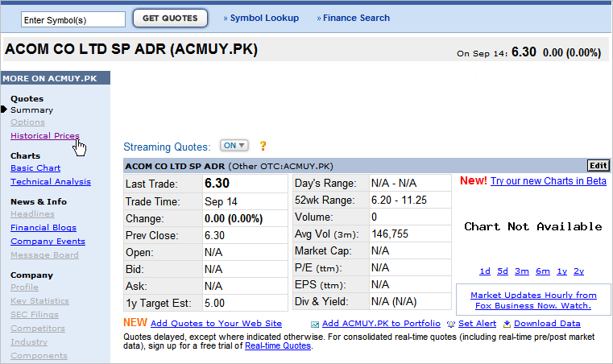Viewport: 613px width, 364px height.
Task: Click the Avg Vol value 146,755
Action: point(390,234)
